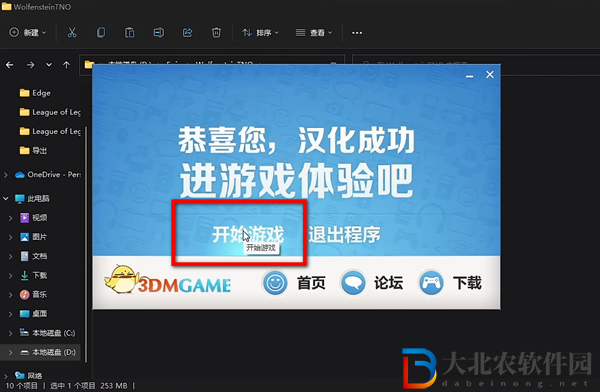
Task: Click the 开始游戏 start game button
Action: (x=248, y=234)
